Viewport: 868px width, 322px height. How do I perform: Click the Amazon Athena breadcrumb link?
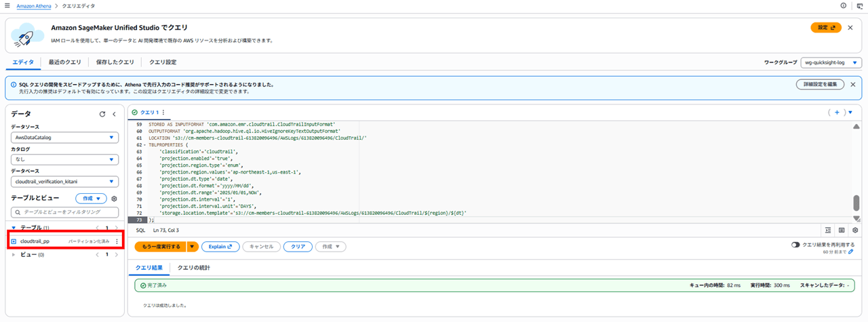pyautogui.click(x=35, y=5)
